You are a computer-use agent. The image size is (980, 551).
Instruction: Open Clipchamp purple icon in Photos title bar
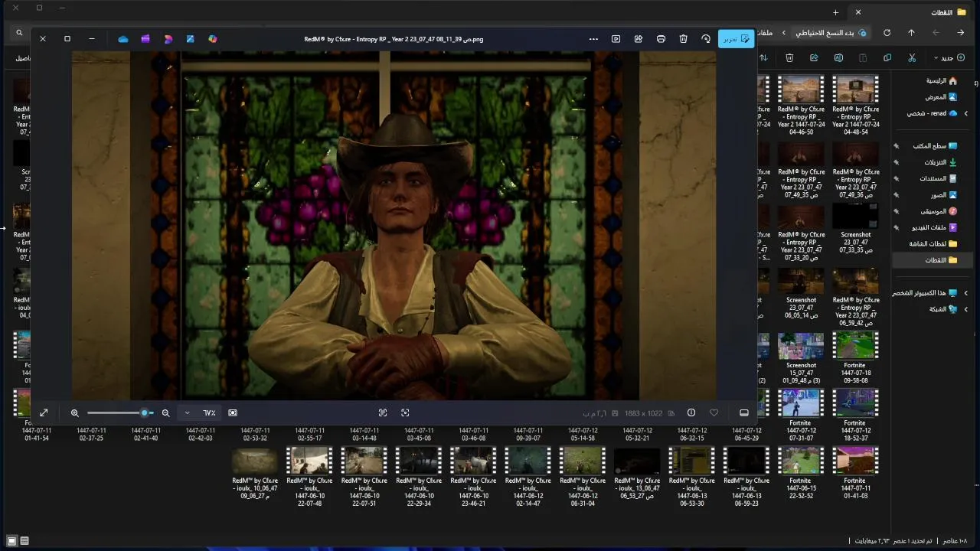(145, 39)
